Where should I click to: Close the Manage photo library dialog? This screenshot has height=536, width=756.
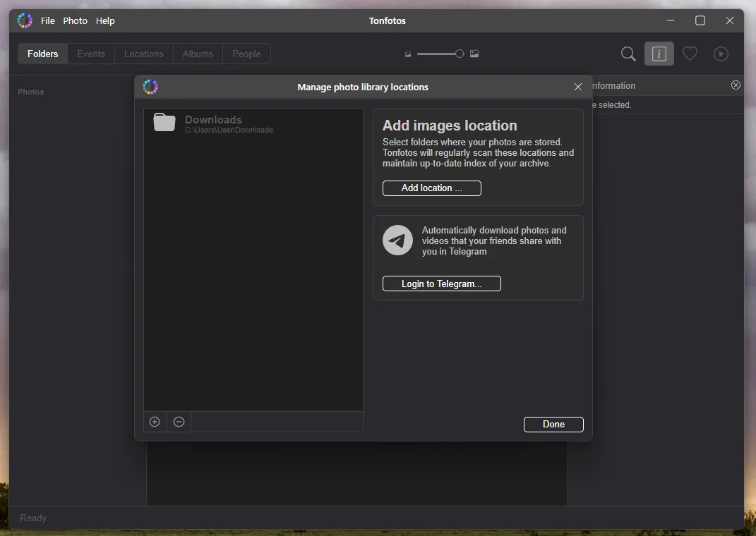[578, 87]
